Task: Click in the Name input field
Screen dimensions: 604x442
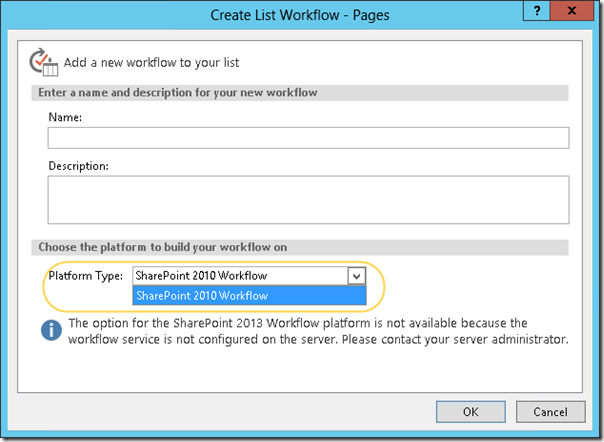Action: [x=308, y=138]
